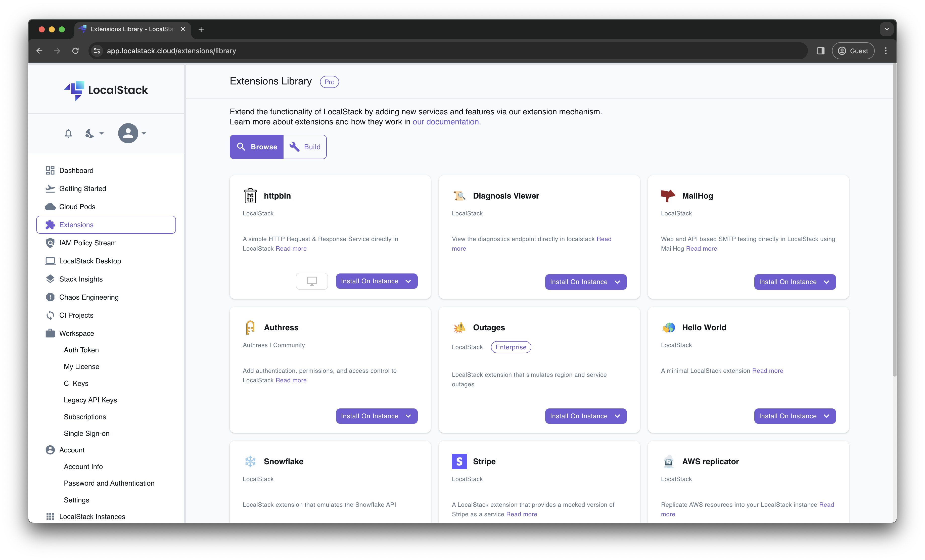This screenshot has height=560, width=925.
Task: Click the Workspace briefcase icon
Action: [50, 333]
